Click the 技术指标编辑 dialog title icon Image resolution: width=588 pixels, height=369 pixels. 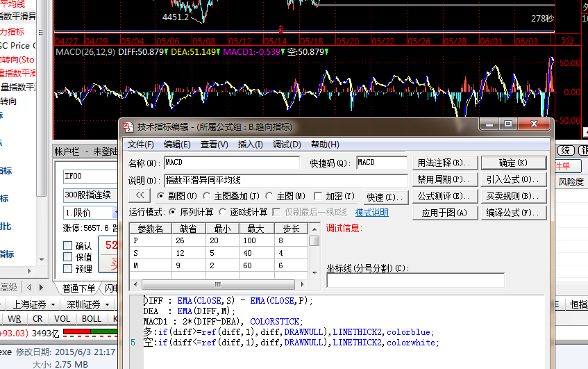tap(128, 127)
